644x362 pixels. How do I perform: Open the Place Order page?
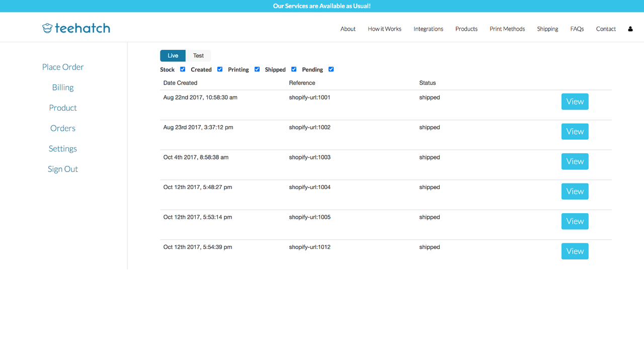point(62,66)
